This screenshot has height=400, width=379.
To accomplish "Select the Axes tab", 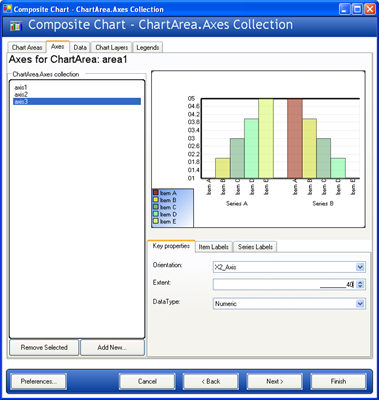I will point(58,46).
